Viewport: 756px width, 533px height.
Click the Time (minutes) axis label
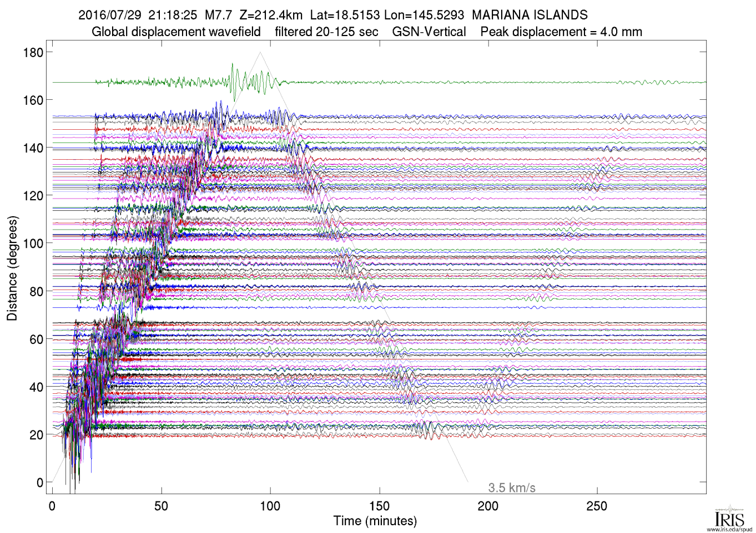(x=375, y=521)
